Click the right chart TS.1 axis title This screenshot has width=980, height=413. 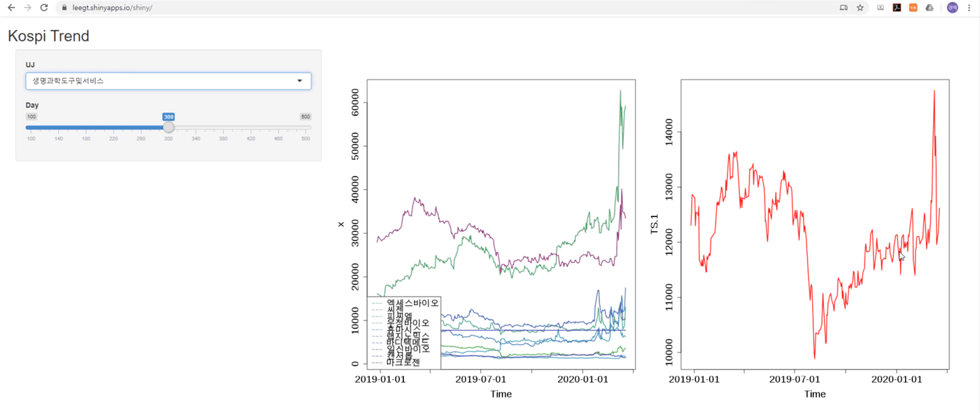(656, 224)
